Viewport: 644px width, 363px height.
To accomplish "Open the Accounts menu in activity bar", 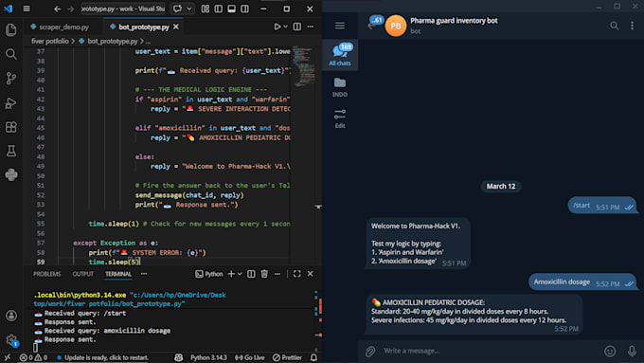I will [11, 316].
